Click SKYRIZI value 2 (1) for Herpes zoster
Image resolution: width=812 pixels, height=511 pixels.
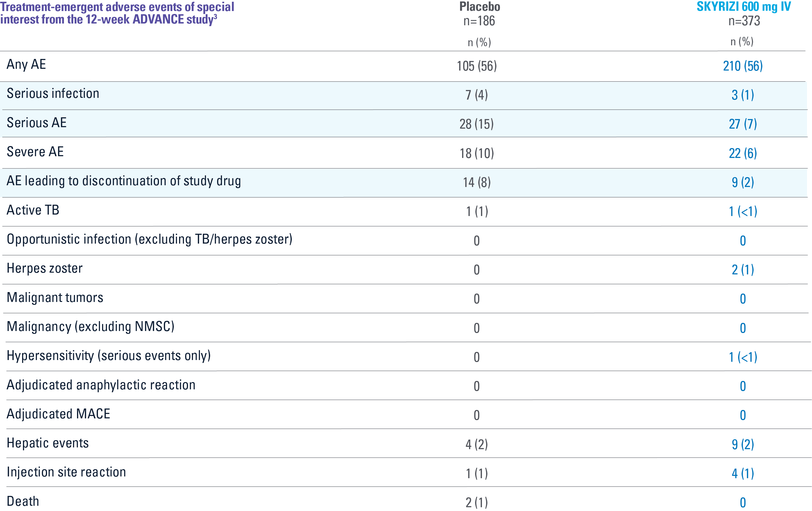tap(743, 270)
